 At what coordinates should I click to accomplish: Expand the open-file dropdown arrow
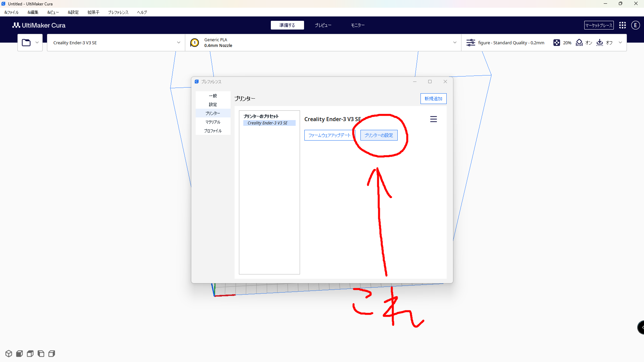tap(37, 43)
